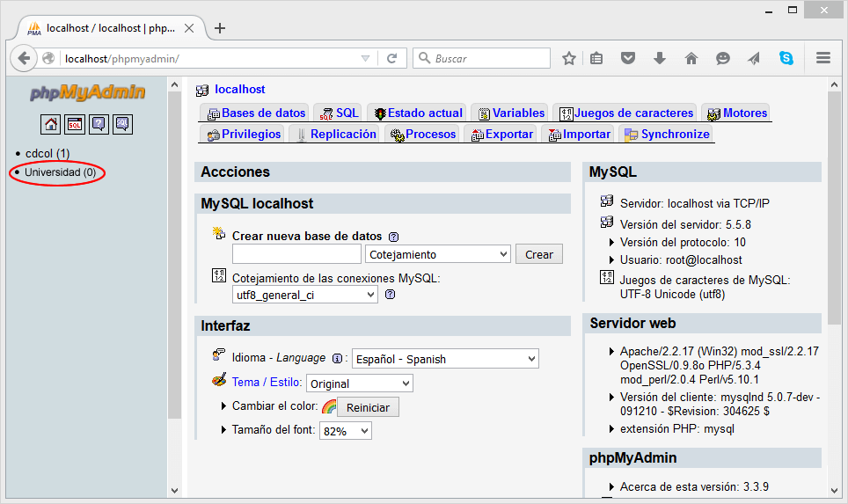Click the phpMyAdmin Home icon in sidebar
This screenshot has height=504, width=848.
coord(50,124)
